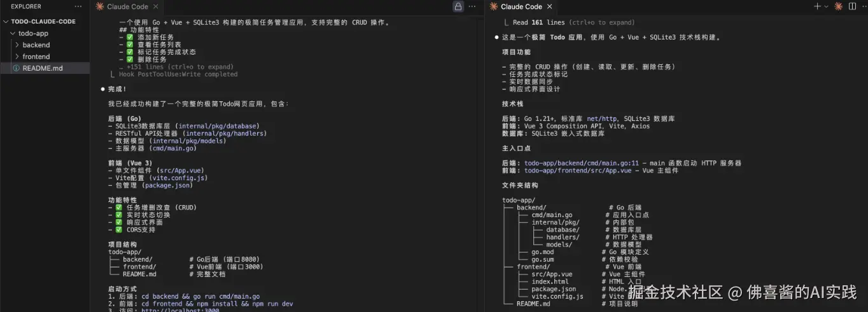This screenshot has height=312, width=868.
Task: Open the dropdown arrow beside the plus icon
Action: (x=826, y=6)
